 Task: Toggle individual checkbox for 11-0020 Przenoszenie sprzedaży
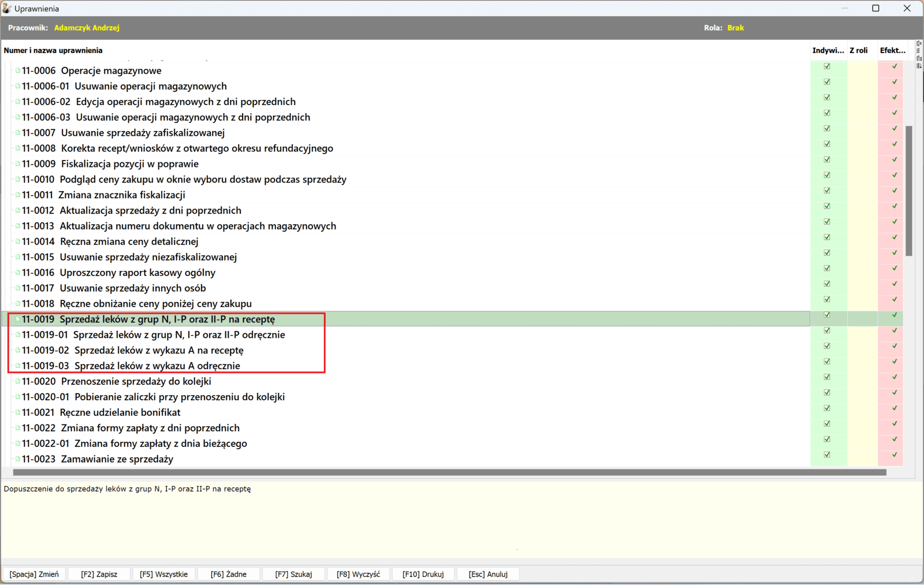tap(827, 377)
